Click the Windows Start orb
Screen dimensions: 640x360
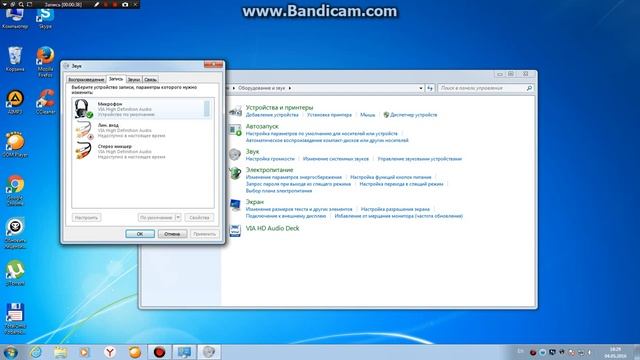coord(10,352)
